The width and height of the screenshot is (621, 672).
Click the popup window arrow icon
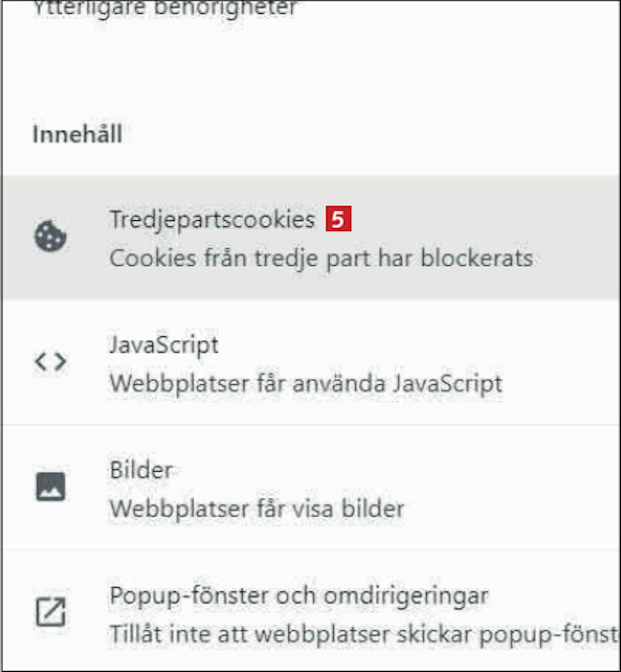point(50,612)
